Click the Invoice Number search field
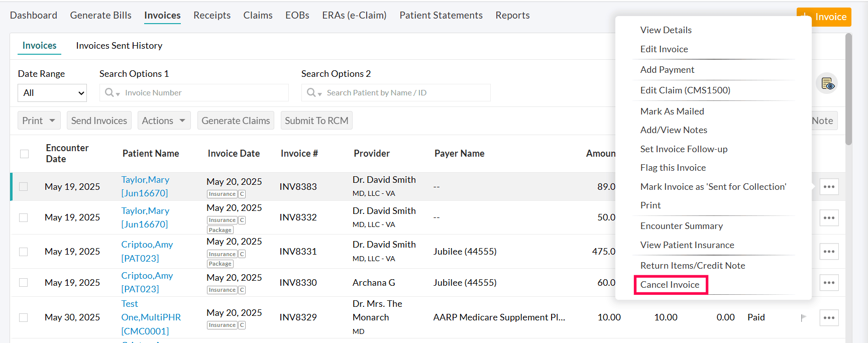 (201, 93)
